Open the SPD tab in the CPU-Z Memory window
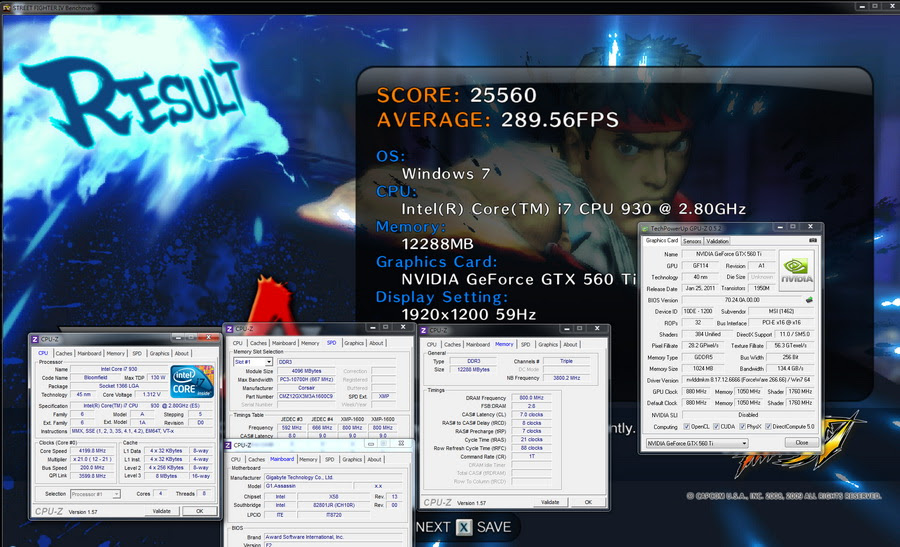The width and height of the screenshot is (900, 547). (525, 344)
